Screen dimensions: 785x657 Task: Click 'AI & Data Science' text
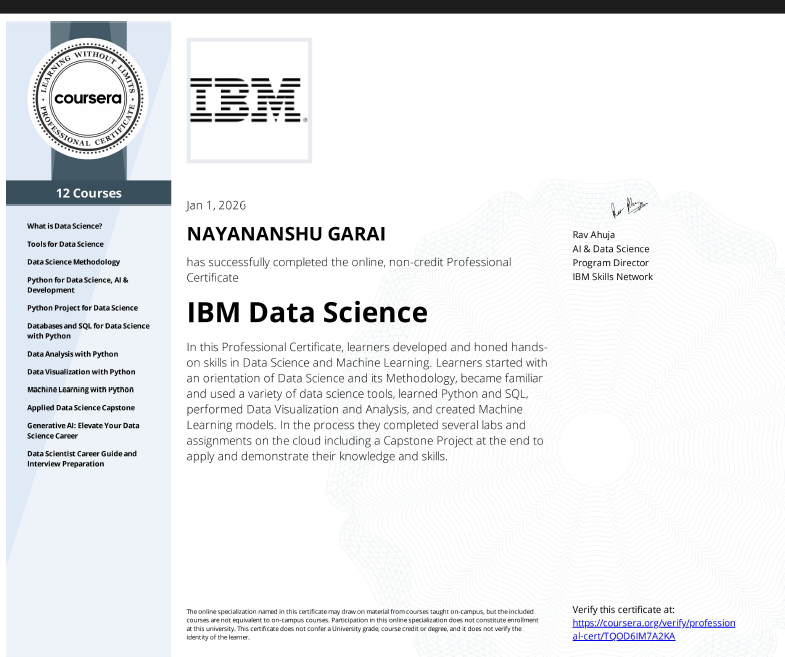pyautogui.click(x=611, y=249)
